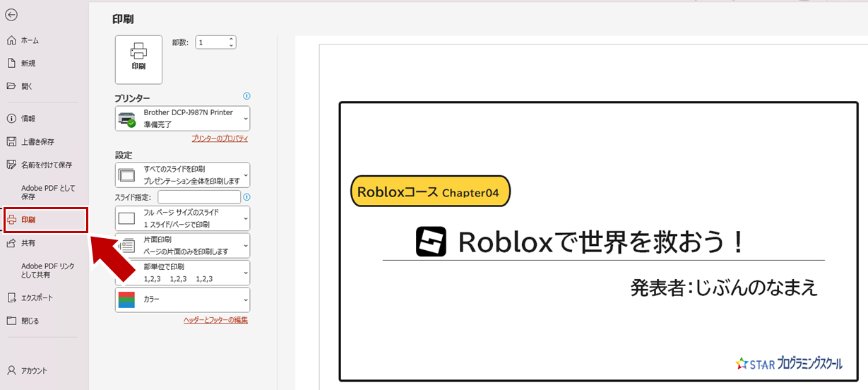This screenshot has width=868, height=390.
Task: Click the 上書き保存 floppy disk icon
Action: (11, 141)
